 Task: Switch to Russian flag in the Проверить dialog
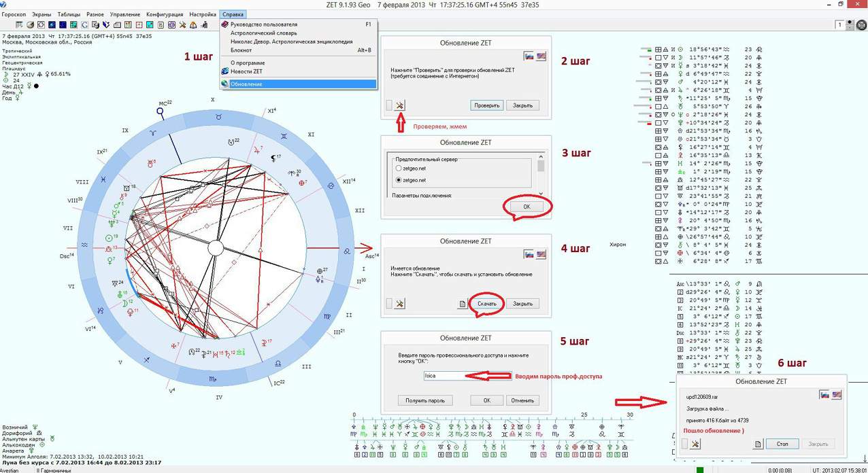[x=529, y=56]
